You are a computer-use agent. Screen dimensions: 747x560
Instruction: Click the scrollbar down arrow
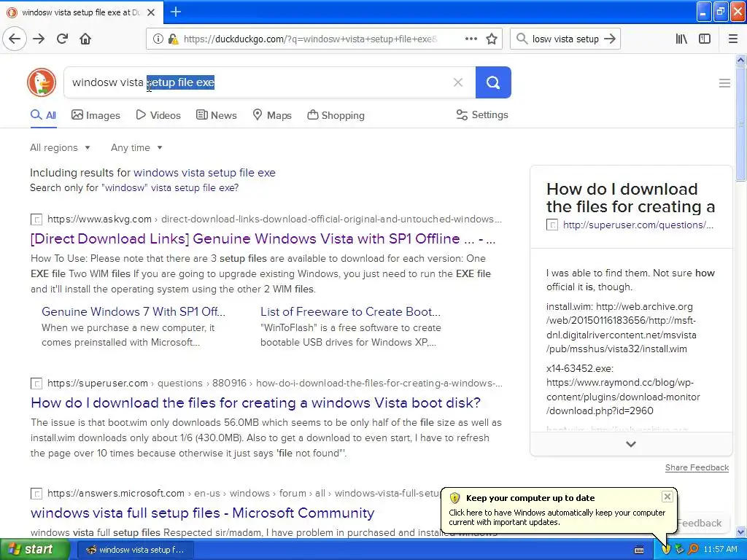tap(740, 532)
